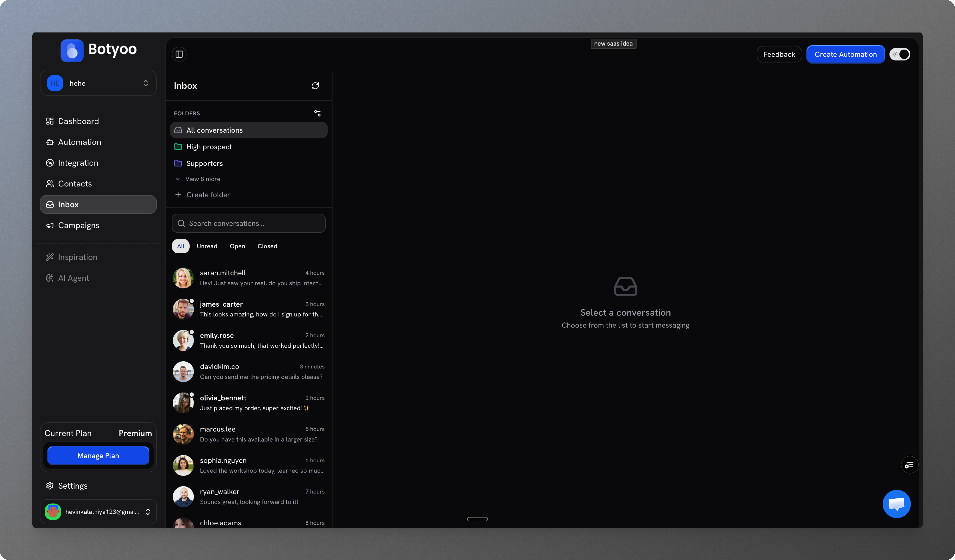Open Inbox in the sidebar
The width and height of the screenshot is (955, 560).
click(98, 204)
